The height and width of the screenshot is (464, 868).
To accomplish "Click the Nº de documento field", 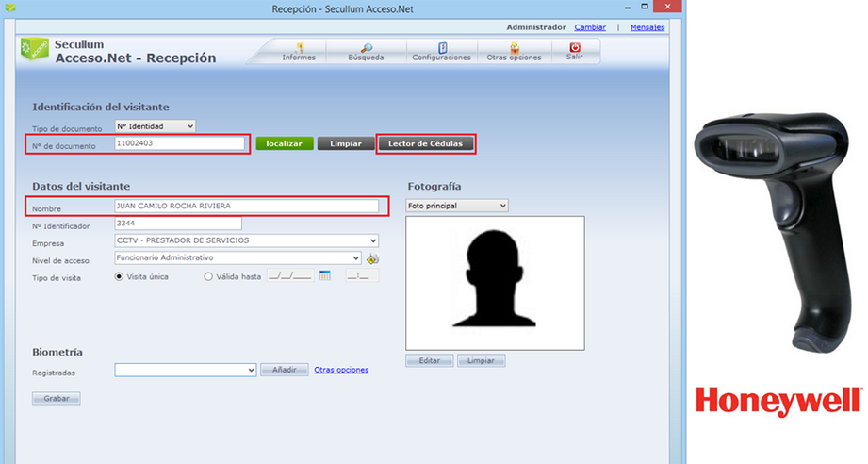I will (x=179, y=143).
